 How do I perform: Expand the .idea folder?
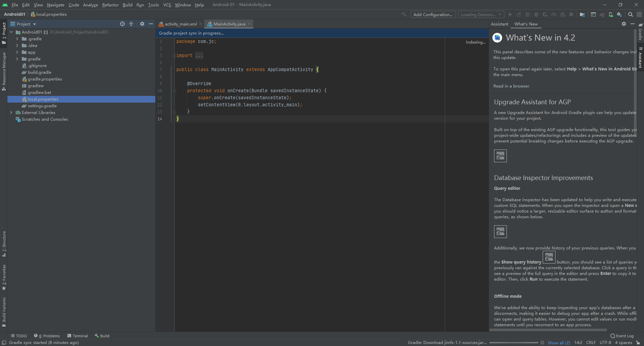(x=17, y=46)
